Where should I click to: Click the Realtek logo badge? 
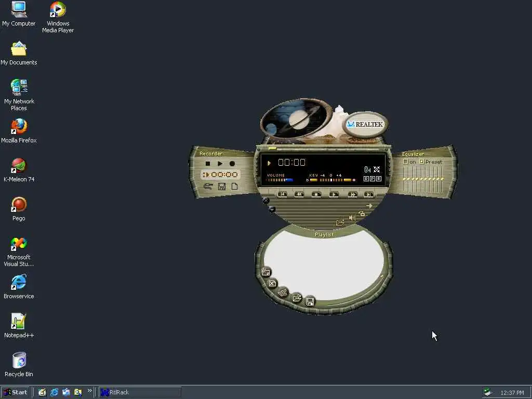click(365, 124)
